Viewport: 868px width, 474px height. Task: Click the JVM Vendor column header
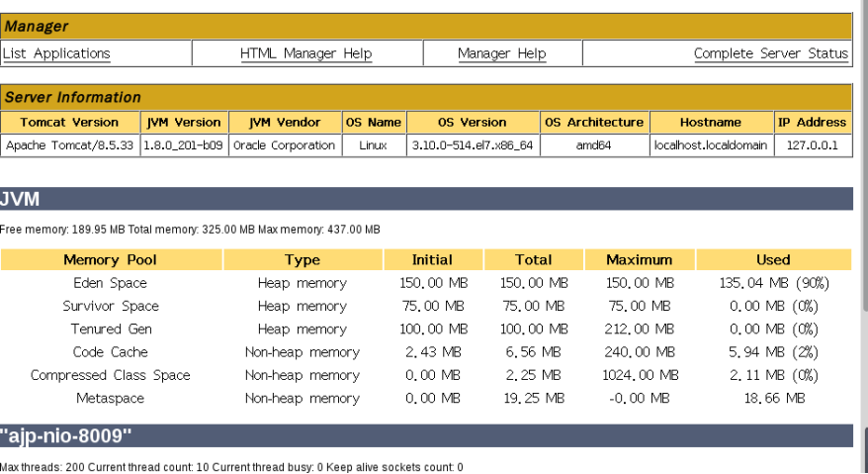tap(285, 123)
